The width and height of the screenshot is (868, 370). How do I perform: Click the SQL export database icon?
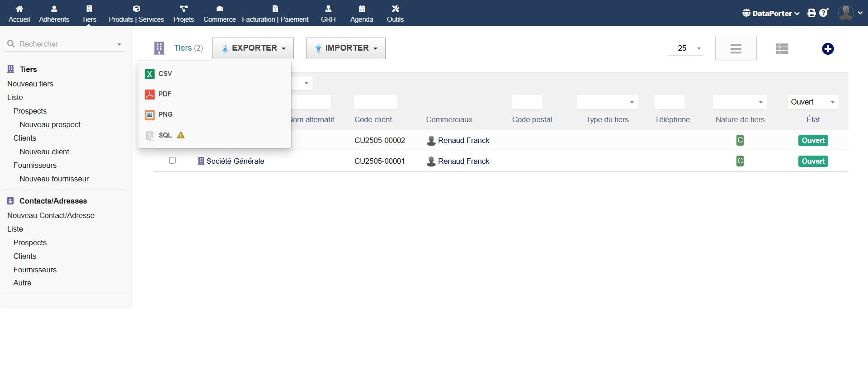tap(150, 135)
